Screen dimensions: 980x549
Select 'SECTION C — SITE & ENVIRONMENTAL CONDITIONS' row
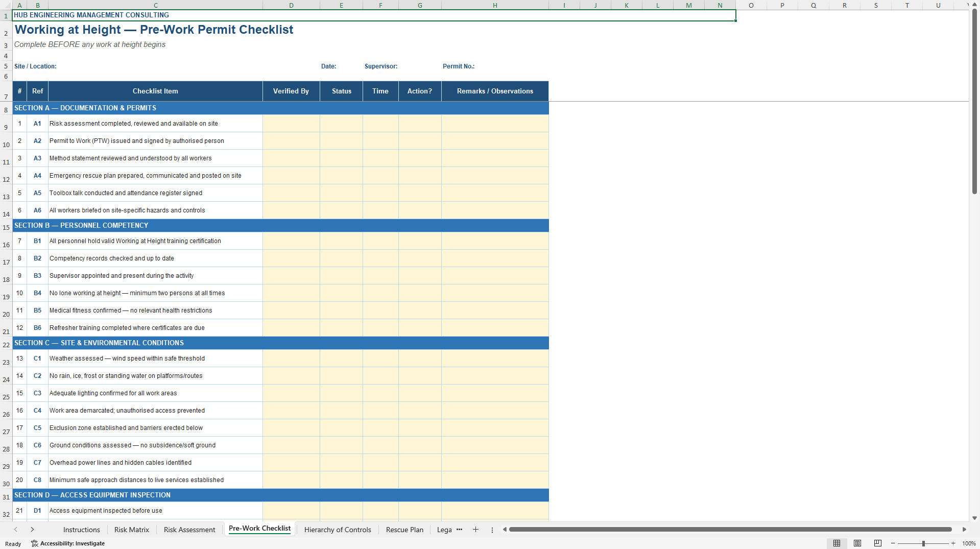point(280,343)
